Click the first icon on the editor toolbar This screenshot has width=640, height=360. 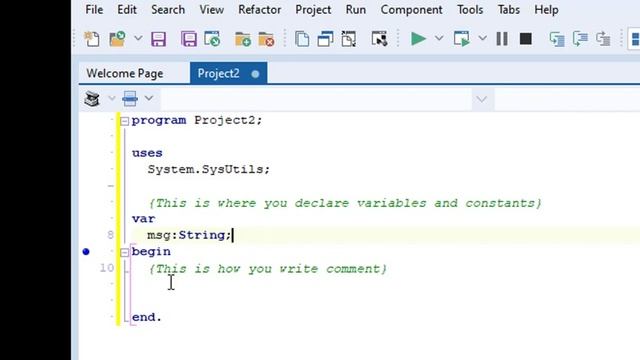[x=92, y=99]
